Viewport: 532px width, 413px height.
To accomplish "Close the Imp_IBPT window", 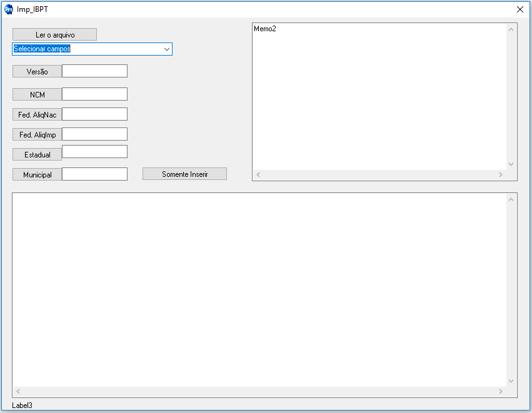I will click(x=520, y=9).
